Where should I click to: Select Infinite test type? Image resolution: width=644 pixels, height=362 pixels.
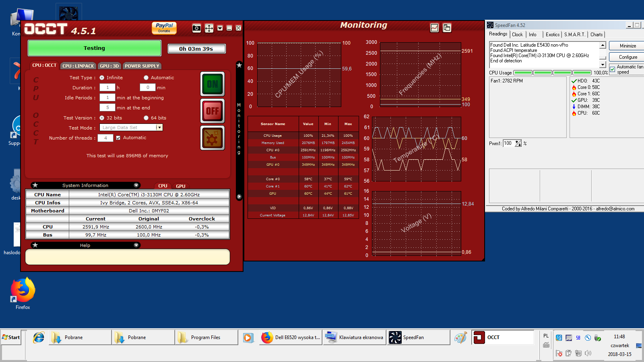(102, 78)
